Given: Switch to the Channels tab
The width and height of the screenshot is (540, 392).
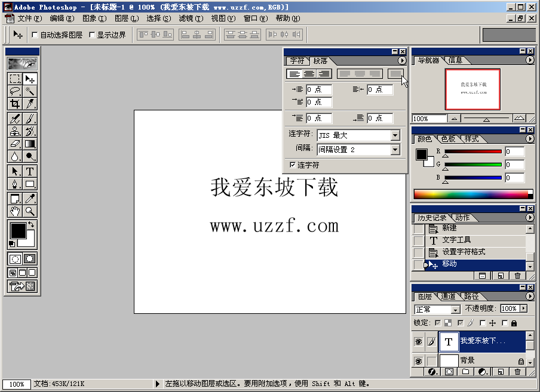Looking at the screenshot, I should (448, 297).
